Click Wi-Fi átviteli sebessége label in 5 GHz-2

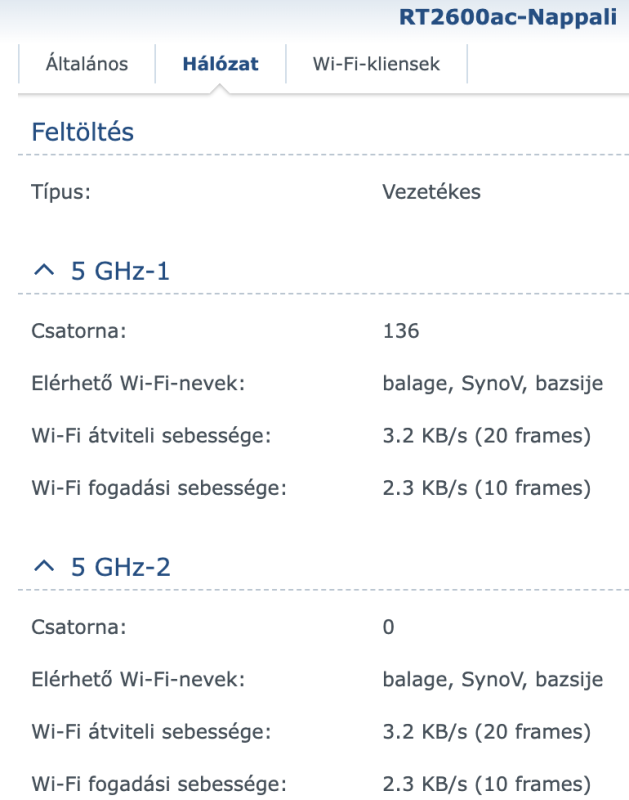[x=151, y=732]
